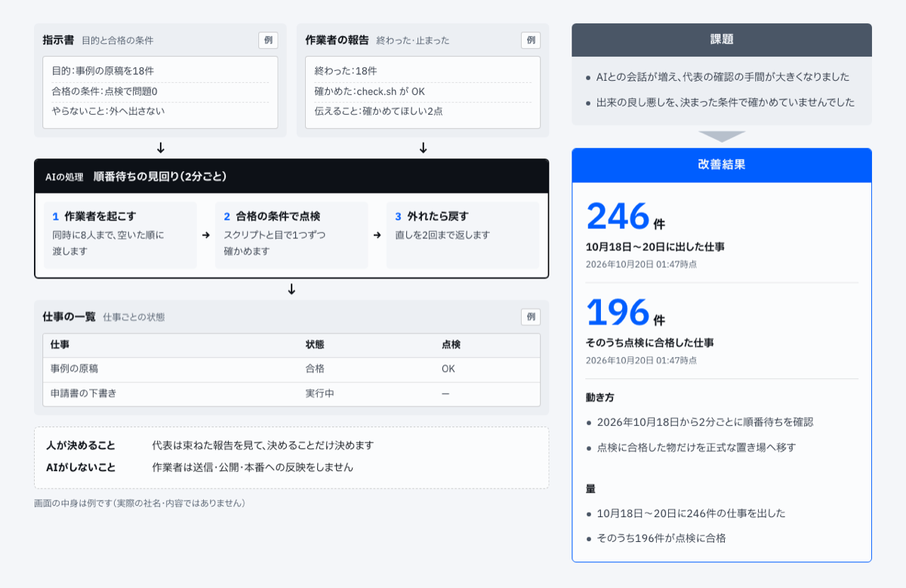Click the caption そのうち点検に合格した仕事

point(650,343)
